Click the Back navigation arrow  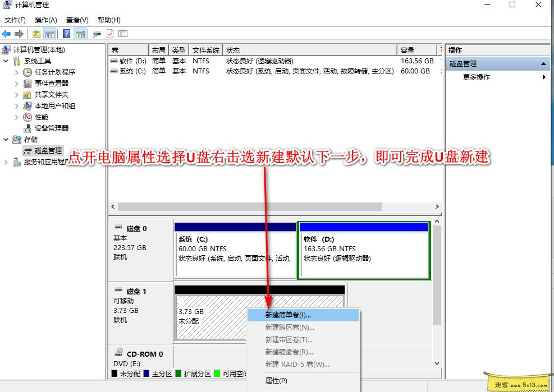coord(6,33)
